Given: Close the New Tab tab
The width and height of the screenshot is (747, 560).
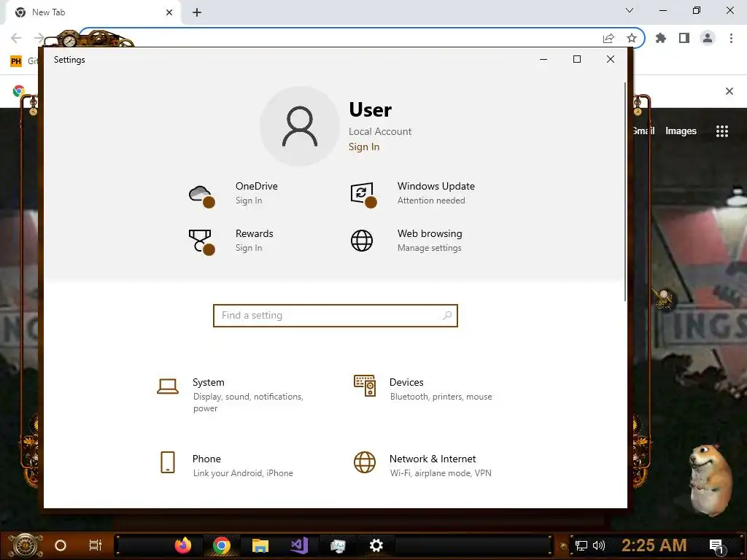Looking at the screenshot, I should pyautogui.click(x=169, y=12).
